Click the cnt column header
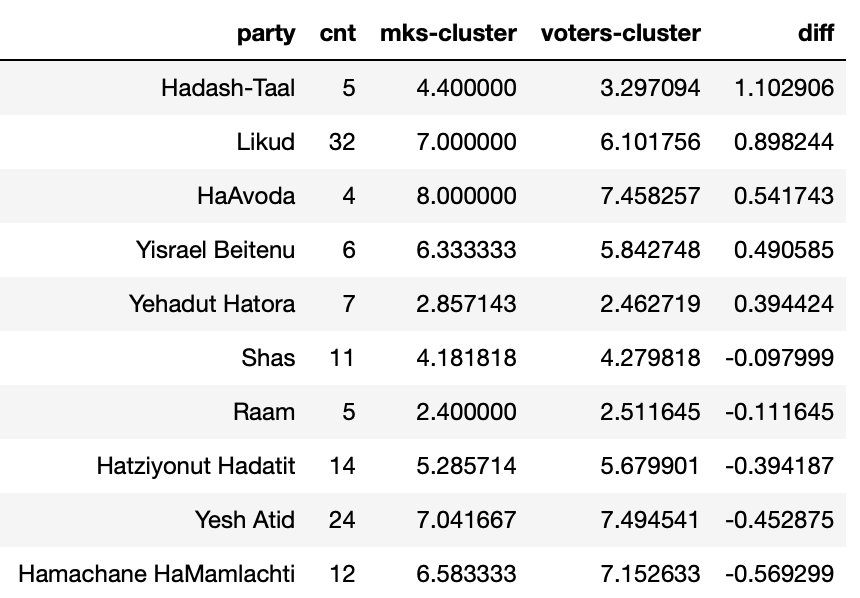The width and height of the screenshot is (860, 598). pyautogui.click(x=338, y=33)
